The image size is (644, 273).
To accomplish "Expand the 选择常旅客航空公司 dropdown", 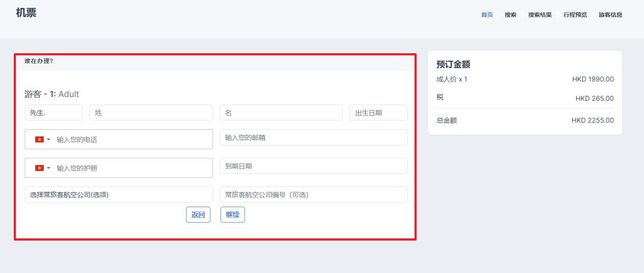I will pyautogui.click(x=119, y=194).
